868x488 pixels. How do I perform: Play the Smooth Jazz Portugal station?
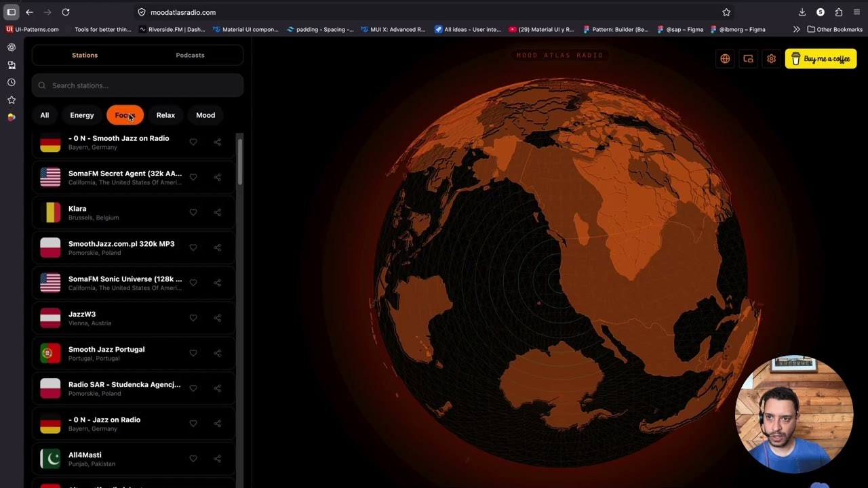[134, 353]
